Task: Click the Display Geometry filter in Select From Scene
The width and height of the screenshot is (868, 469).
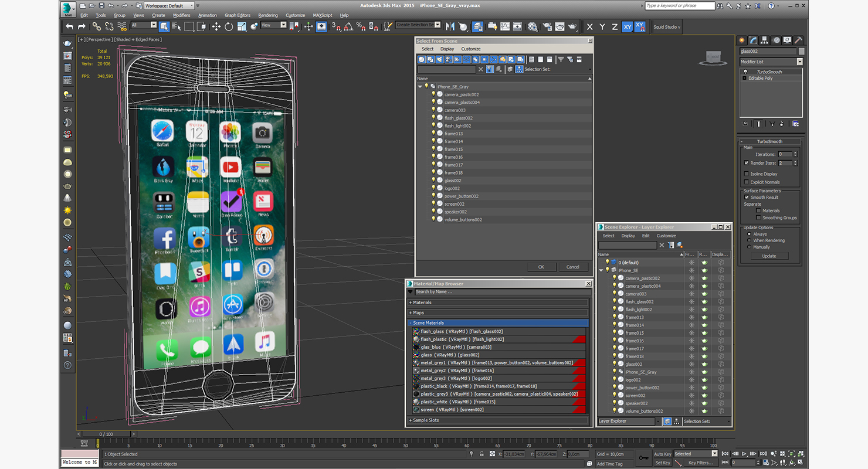Action: [421, 59]
